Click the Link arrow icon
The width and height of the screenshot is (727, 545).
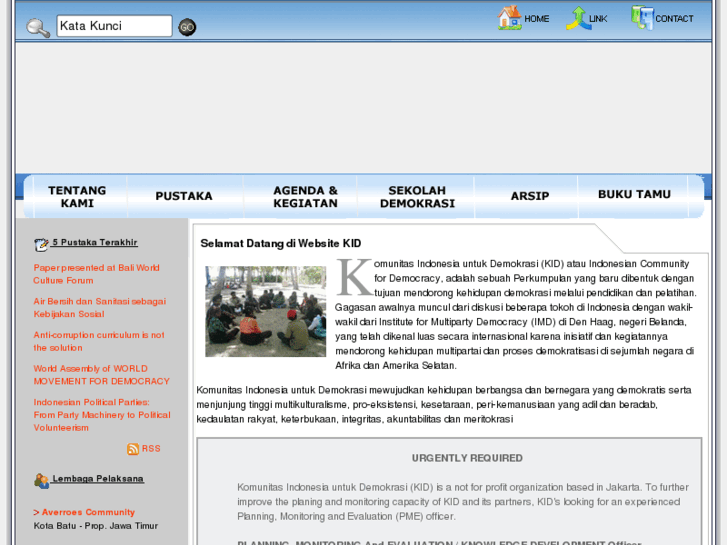click(x=578, y=19)
